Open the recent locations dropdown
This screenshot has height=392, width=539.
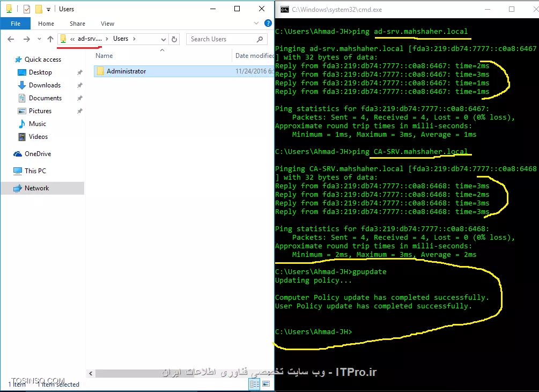pos(39,39)
